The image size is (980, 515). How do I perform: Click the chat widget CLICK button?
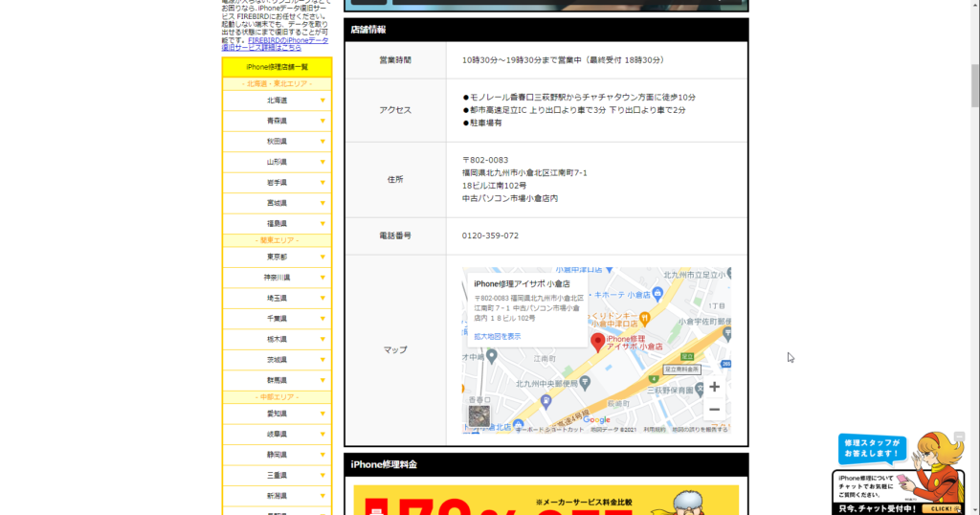943,508
